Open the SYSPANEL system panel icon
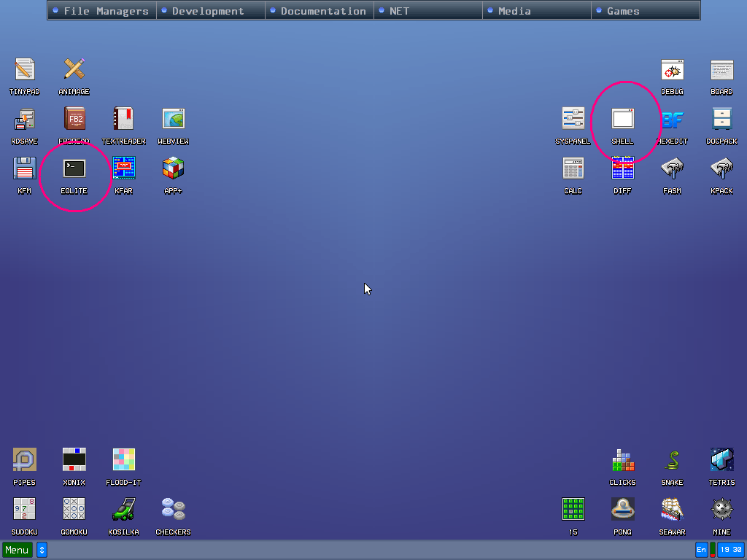 click(573, 120)
